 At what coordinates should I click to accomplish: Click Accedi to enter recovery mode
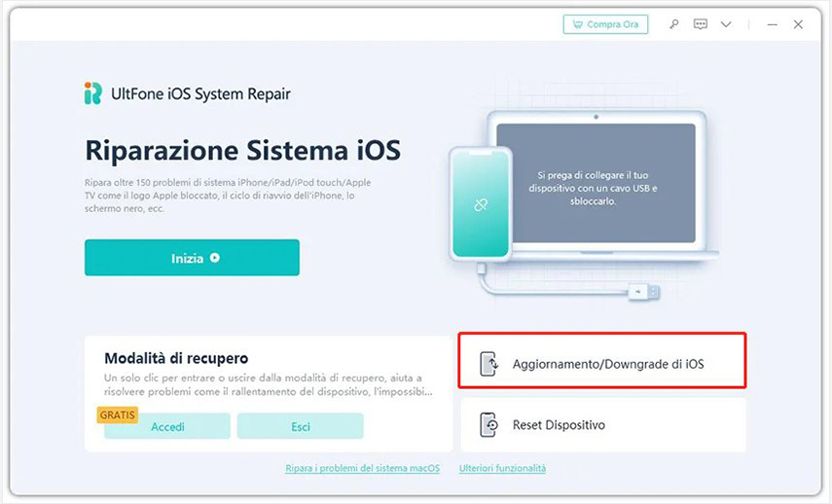(167, 426)
